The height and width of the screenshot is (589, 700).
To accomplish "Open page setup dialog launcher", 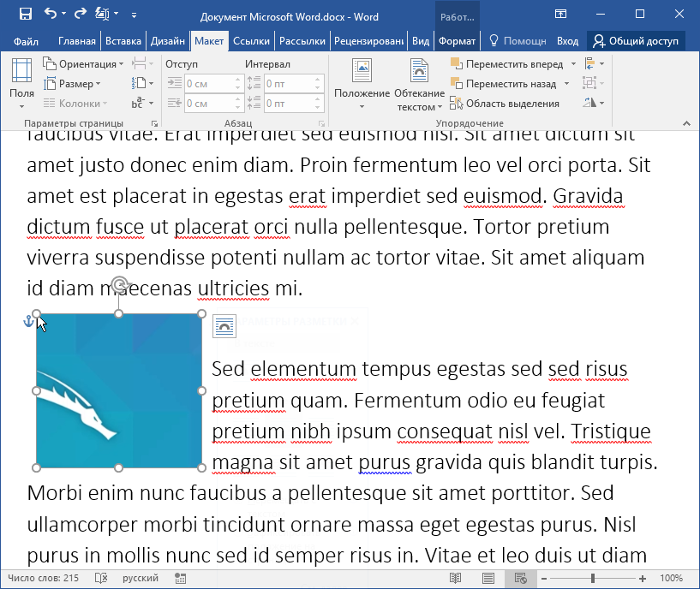I will coord(154,123).
